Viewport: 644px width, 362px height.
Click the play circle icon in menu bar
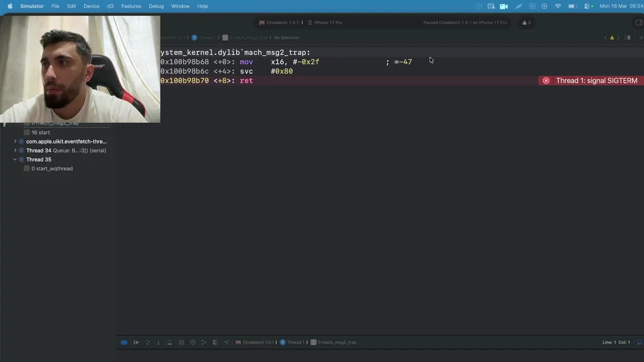click(544, 6)
